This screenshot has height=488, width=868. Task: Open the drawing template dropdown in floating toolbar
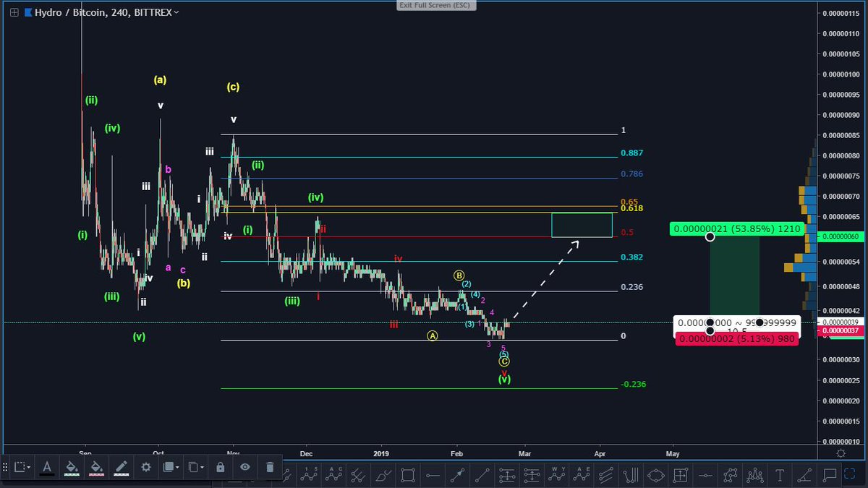pyautogui.click(x=21, y=467)
